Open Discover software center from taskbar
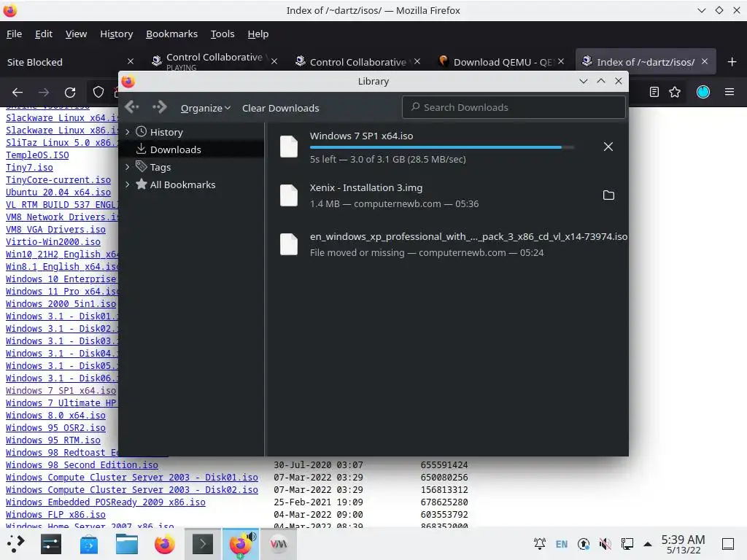This screenshot has width=747, height=560. pos(88,544)
